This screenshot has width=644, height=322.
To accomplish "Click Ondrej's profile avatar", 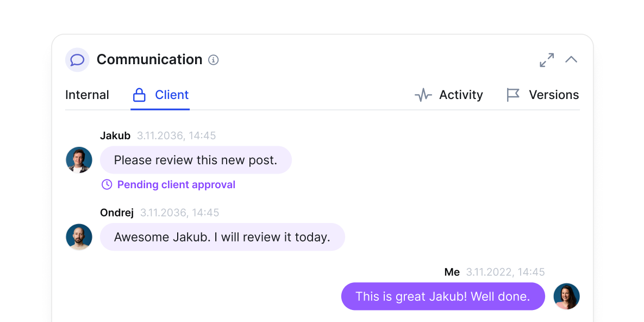I will tap(79, 237).
